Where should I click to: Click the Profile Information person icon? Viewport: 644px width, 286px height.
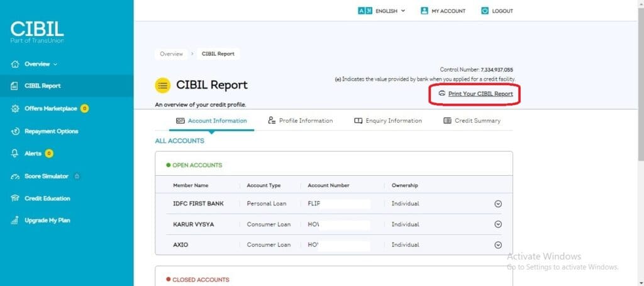[x=272, y=120]
